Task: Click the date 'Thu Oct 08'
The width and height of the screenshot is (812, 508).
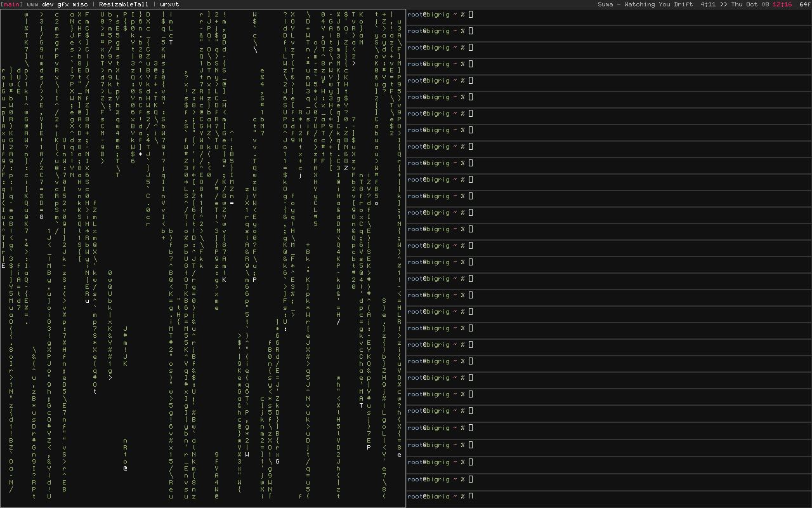Action: coord(750,4)
